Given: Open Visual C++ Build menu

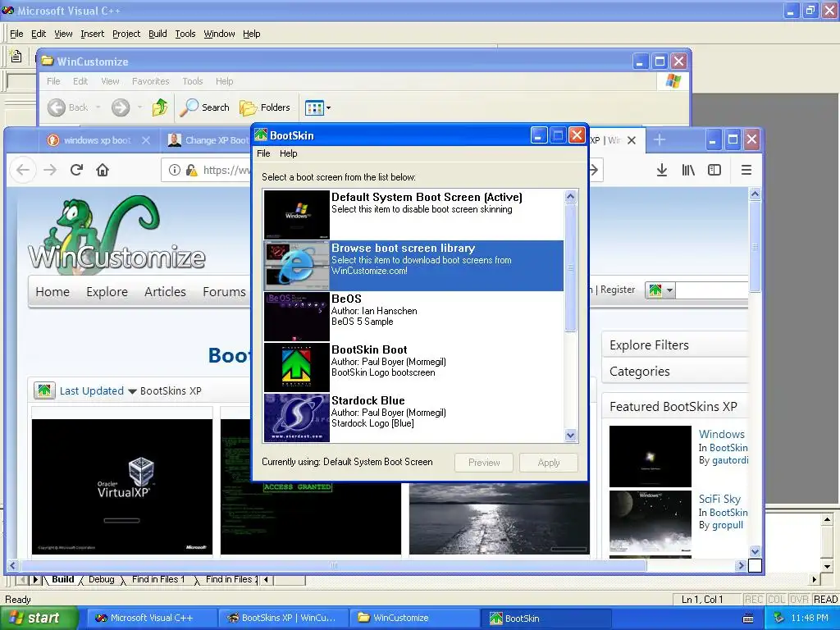Looking at the screenshot, I should 157,34.
